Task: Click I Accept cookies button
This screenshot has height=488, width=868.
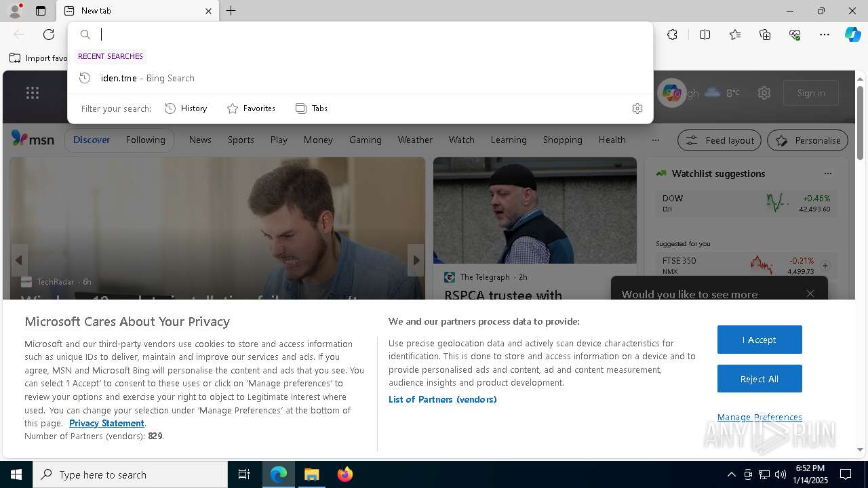Action: (759, 340)
